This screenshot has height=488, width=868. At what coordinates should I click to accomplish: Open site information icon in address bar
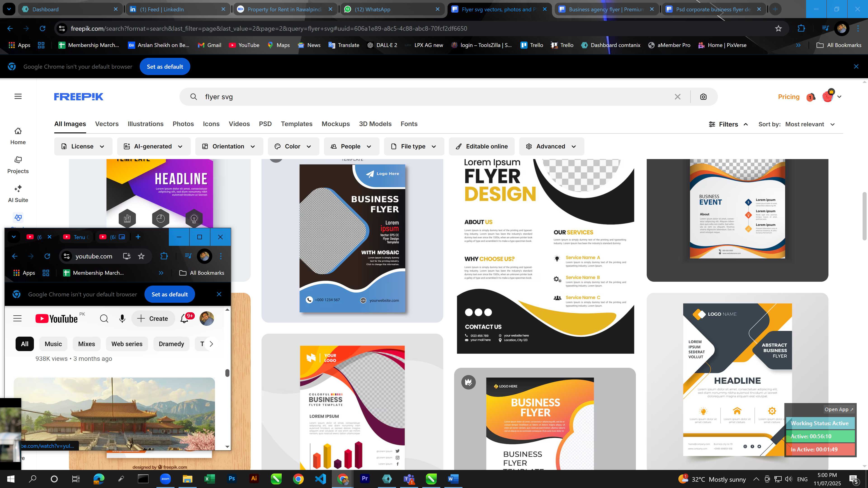click(x=62, y=29)
